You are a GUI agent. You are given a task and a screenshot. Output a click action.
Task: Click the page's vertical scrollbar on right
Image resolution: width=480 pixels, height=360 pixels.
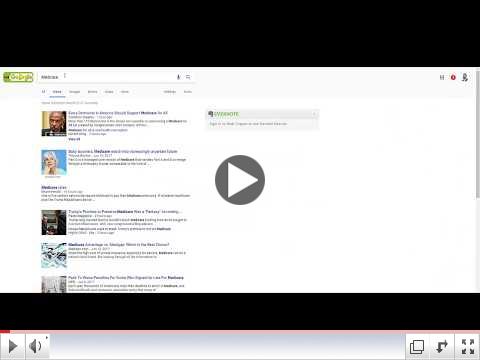click(477, 135)
